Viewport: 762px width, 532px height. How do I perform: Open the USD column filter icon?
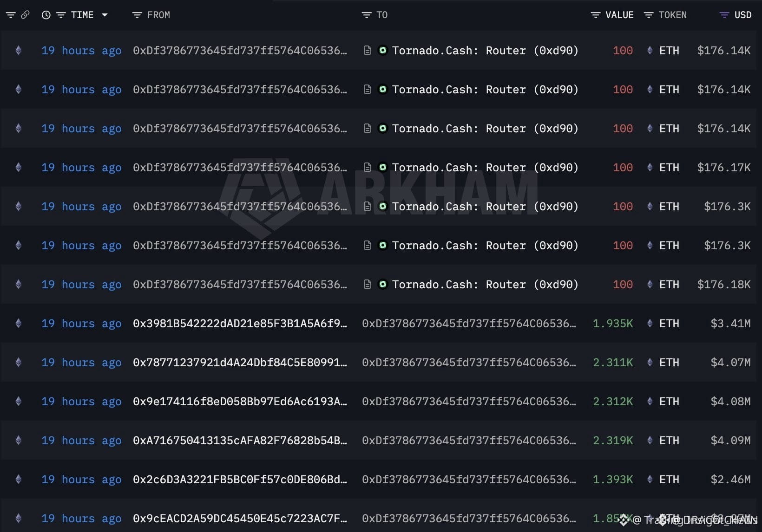point(724,15)
